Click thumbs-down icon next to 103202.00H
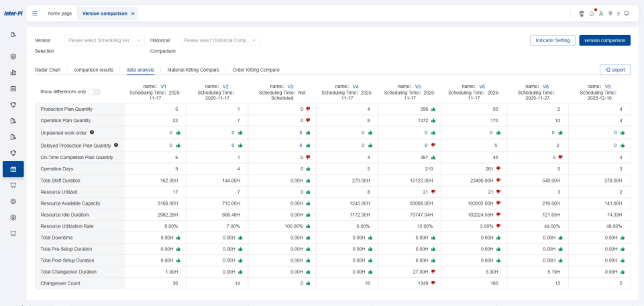The width and height of the screenshot is (644, 306). click(498, 203)
